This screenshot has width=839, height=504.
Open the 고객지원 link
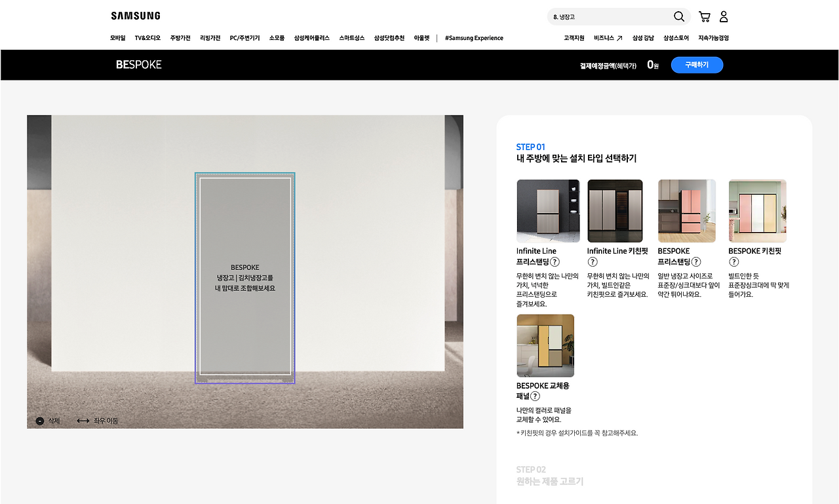click(x=574, y=38)
